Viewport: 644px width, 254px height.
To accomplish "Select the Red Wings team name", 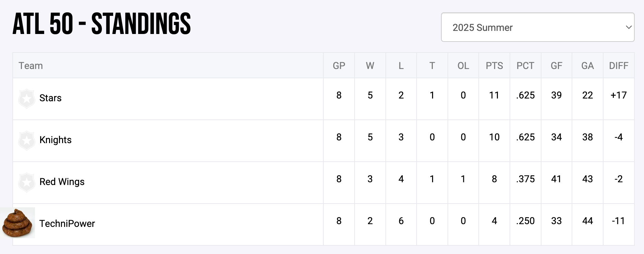I will [x=62, y=182].
